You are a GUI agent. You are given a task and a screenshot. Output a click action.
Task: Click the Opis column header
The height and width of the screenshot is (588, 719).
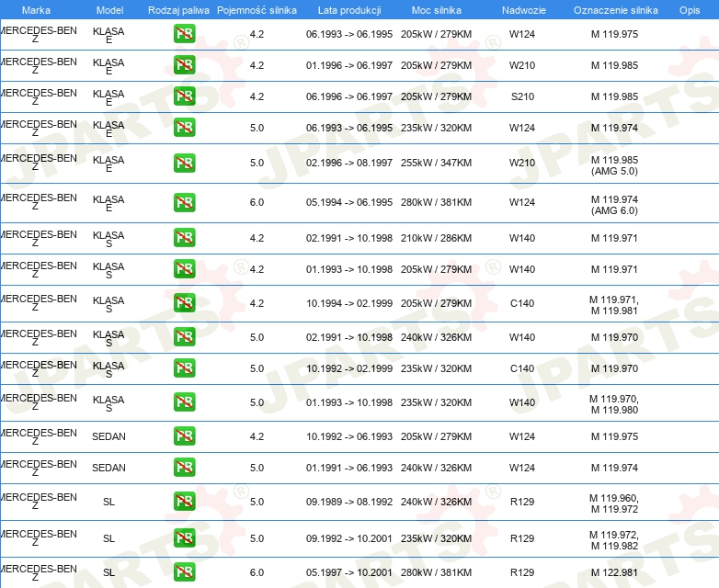689,10
